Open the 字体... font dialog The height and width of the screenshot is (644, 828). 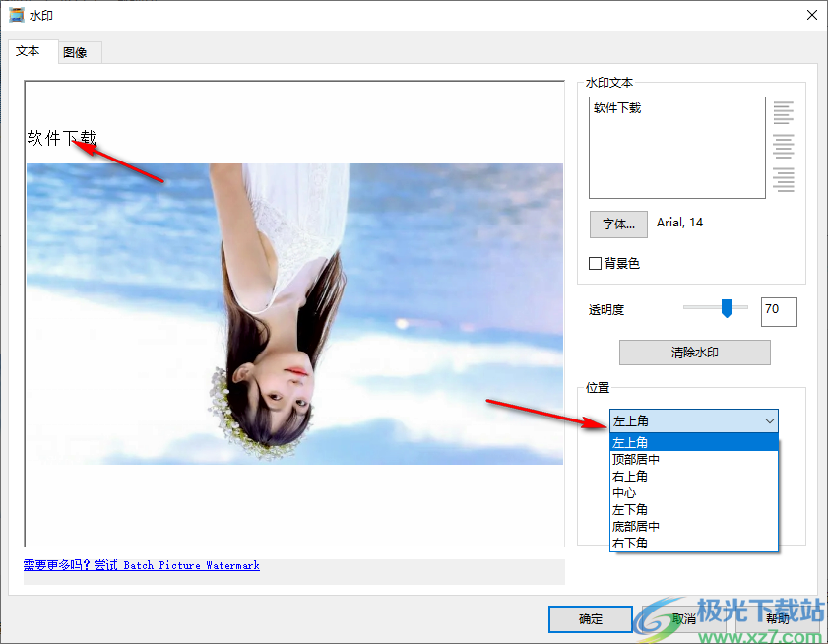point(618,224)
